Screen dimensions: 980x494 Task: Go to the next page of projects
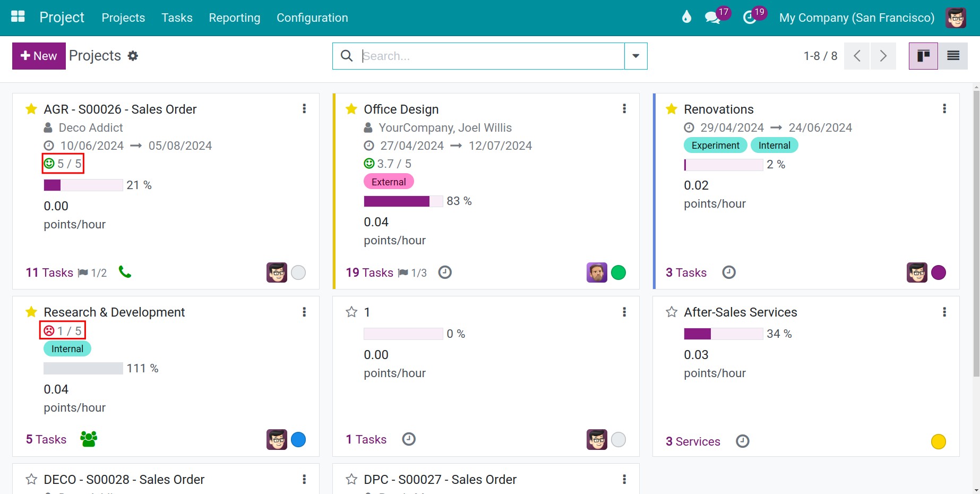[883, 56]
